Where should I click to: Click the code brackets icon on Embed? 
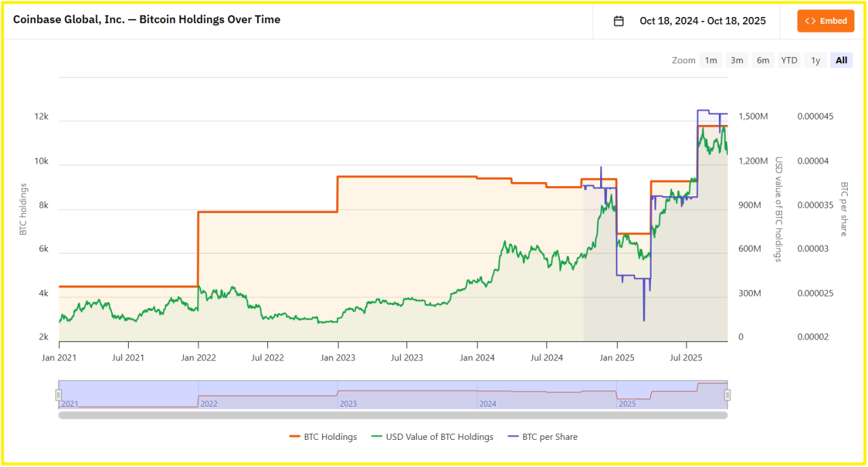tap(810, 21)
